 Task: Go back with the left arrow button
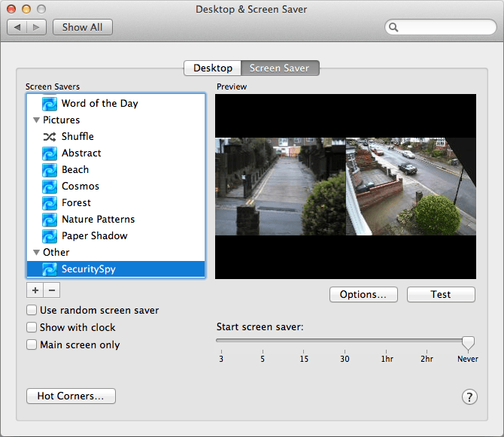[x=17, y=27]
